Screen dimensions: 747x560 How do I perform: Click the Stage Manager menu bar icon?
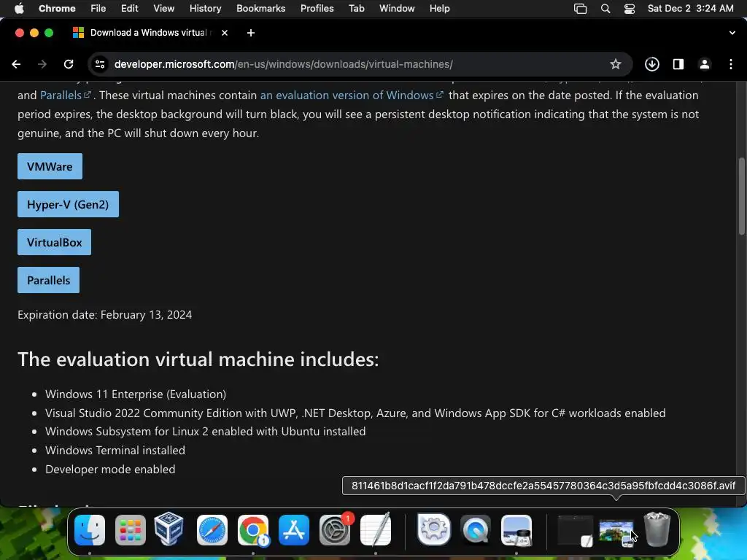pos(580,9)
